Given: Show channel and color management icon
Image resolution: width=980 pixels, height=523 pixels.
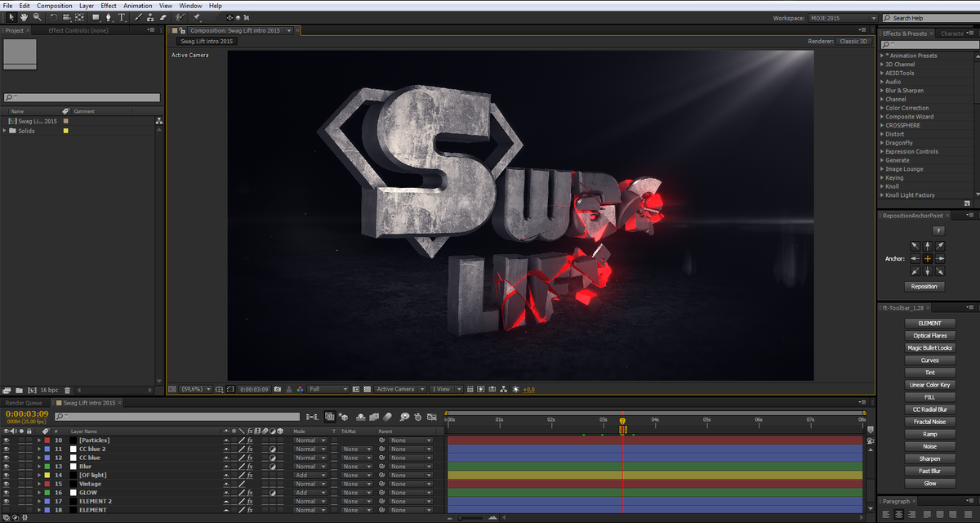Looking at the screenshot, I should 300,389.
